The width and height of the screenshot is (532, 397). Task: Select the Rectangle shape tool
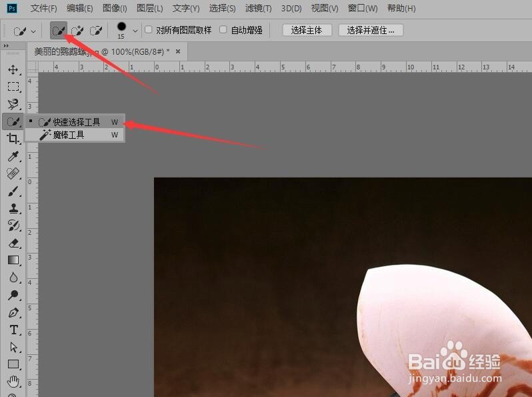(13, 364)
